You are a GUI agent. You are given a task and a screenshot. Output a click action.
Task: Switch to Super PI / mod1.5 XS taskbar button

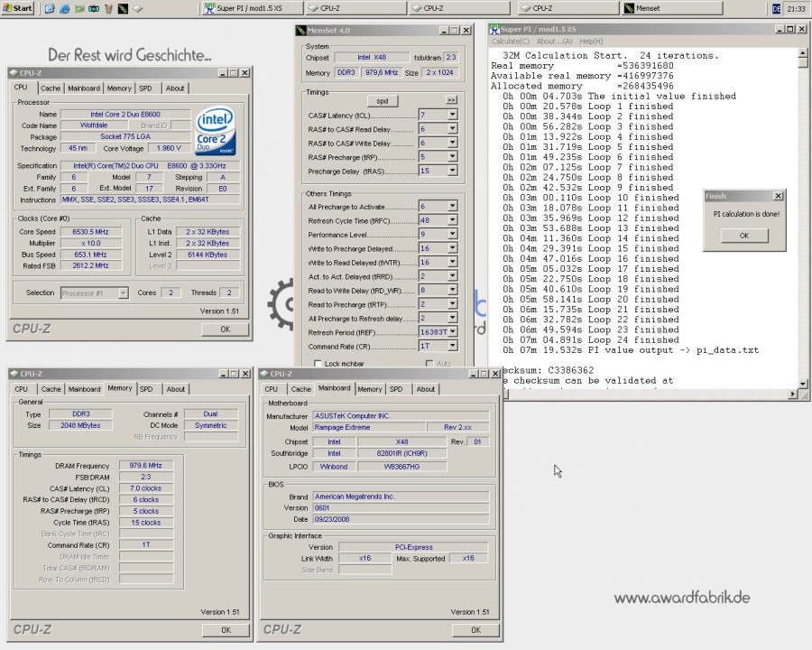coord(251,8)
